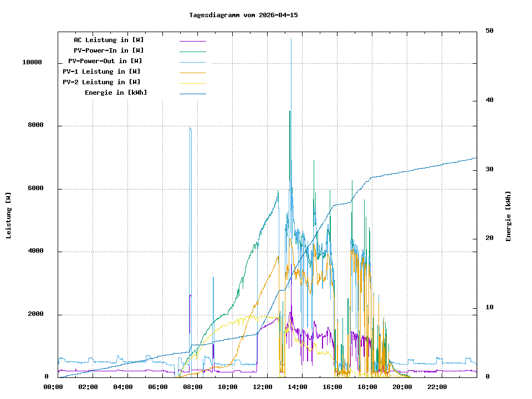Viewport: 532px width, 399px height.
Task: Select the PV-Power-In legend label
Action: click(x=109, y=50)
